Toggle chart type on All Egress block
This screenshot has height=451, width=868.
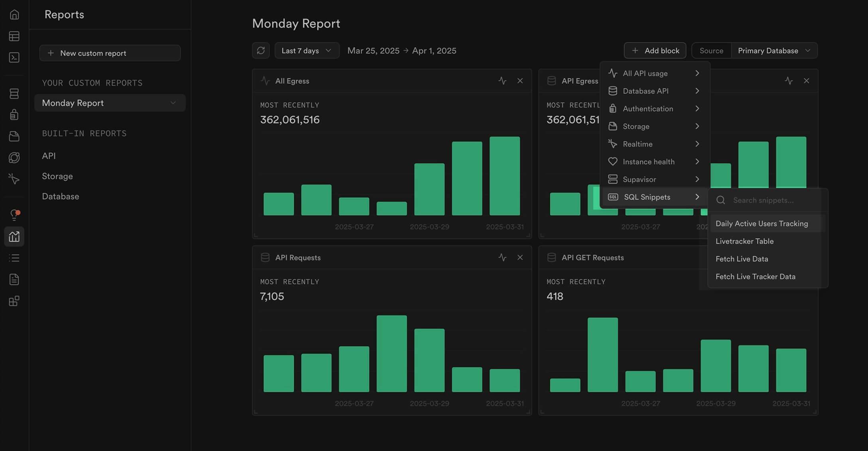pyautogui.click(x=502, y=81)
